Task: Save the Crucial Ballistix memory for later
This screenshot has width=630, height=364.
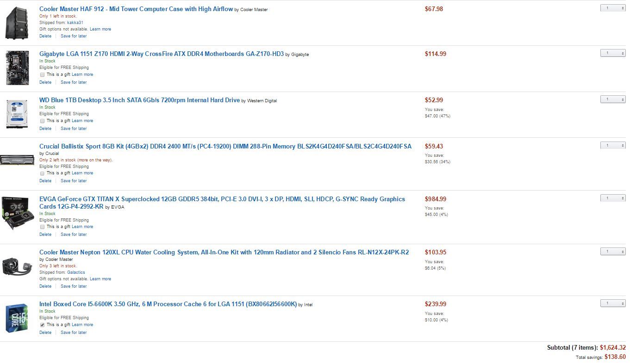Action: pos(74,181)
